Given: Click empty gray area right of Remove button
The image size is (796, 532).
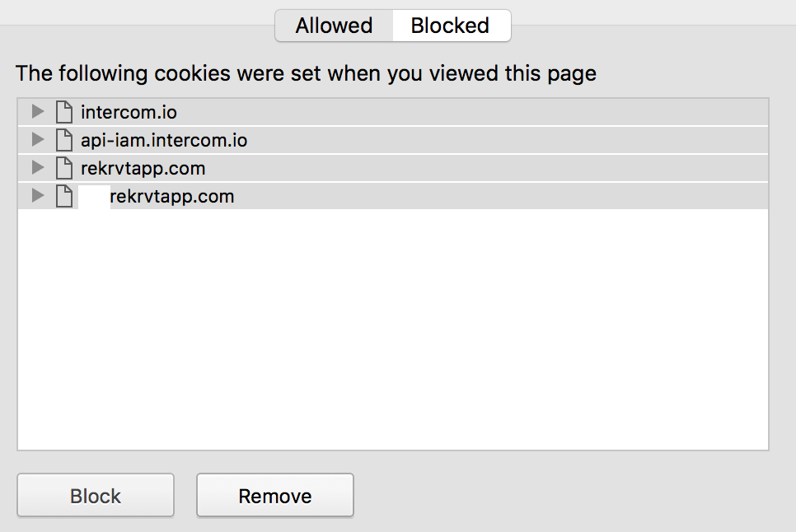Looking at the screenshot, I should [x=569, y=496].
